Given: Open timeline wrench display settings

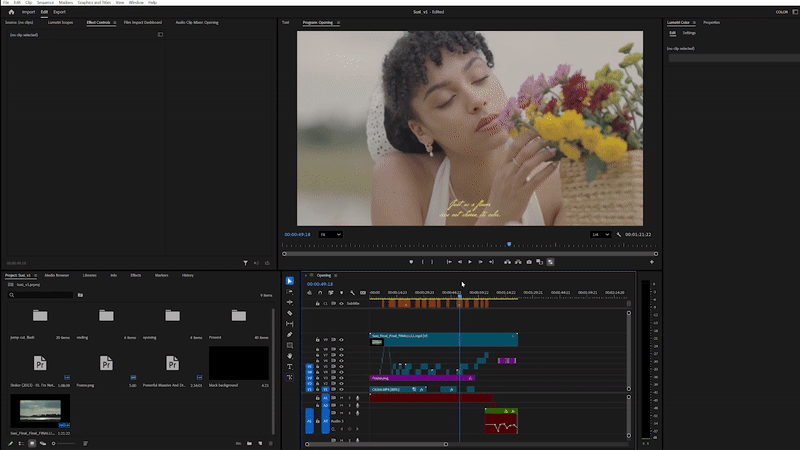Looking at the screenshot, I should click(x=352, y=293).
